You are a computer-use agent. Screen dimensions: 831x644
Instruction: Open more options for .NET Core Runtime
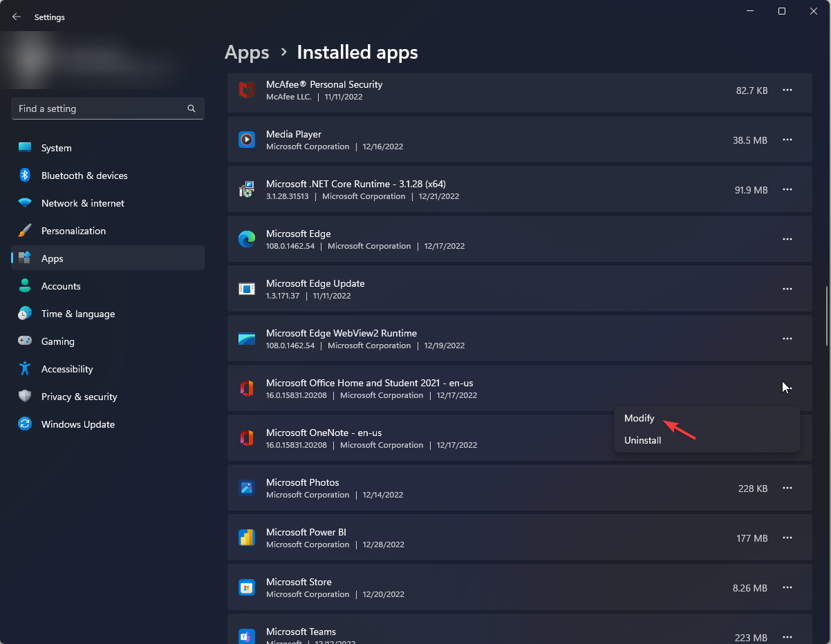tap(787, 189)
